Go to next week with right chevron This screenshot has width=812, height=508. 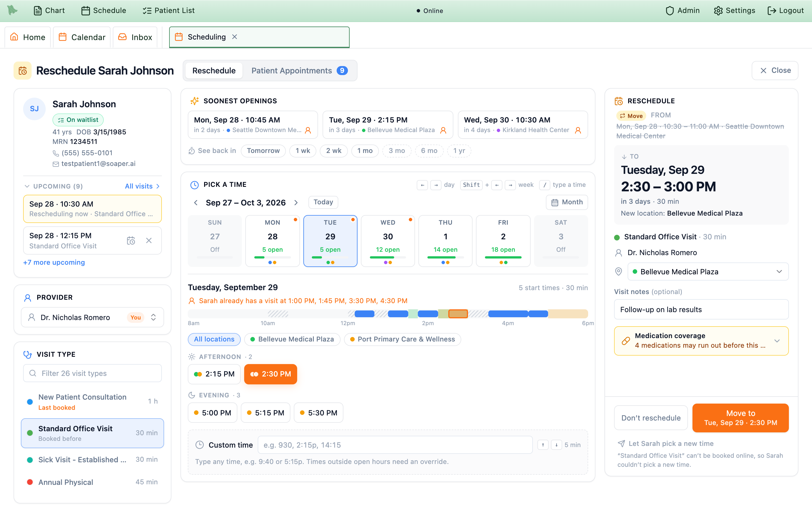pos(296,203)
